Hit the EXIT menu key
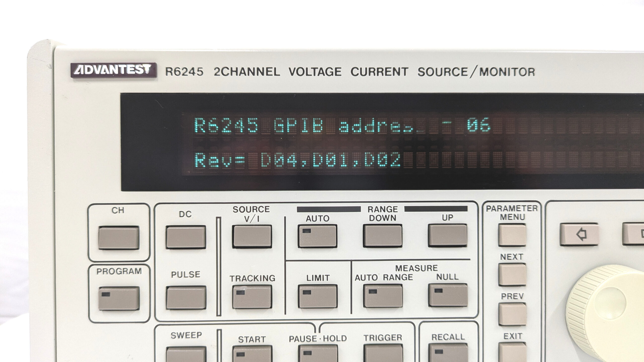Viewport: 644px width, 362px height. pos(512,352)
